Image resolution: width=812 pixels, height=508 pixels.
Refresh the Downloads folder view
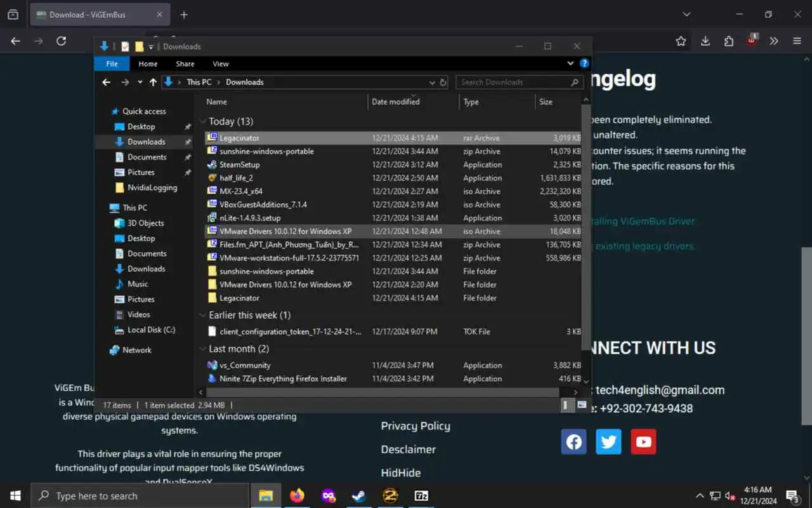click(x=443, y=82)
